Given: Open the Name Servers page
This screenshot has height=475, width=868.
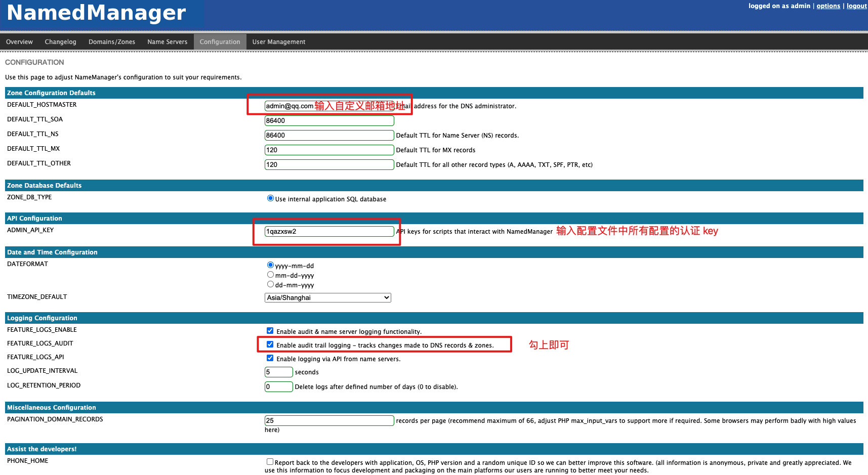Looking at the screenshot, I should (x=167, y=41).
